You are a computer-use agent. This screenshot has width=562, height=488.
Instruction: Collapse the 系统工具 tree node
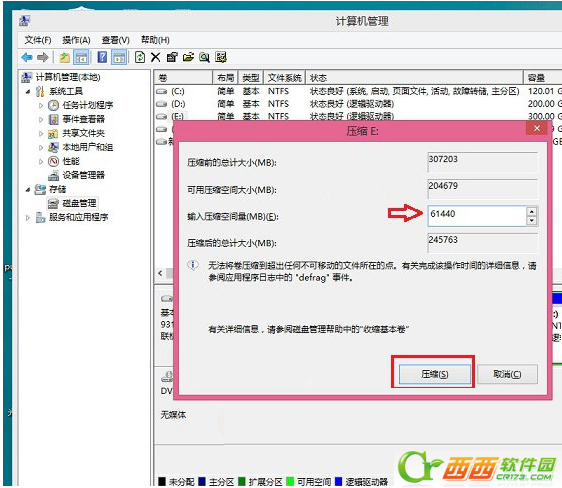pos(28,91)
